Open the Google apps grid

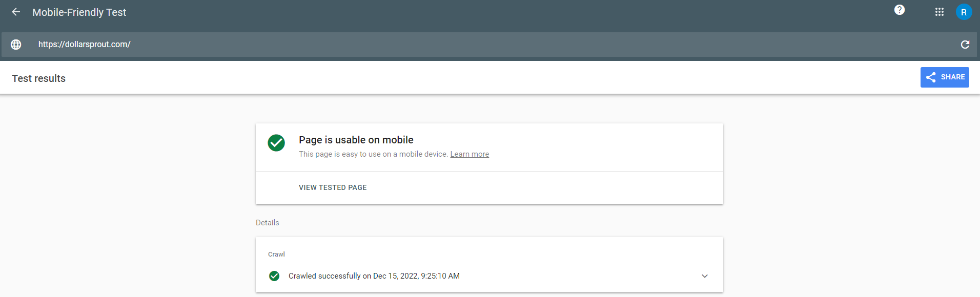939,12
